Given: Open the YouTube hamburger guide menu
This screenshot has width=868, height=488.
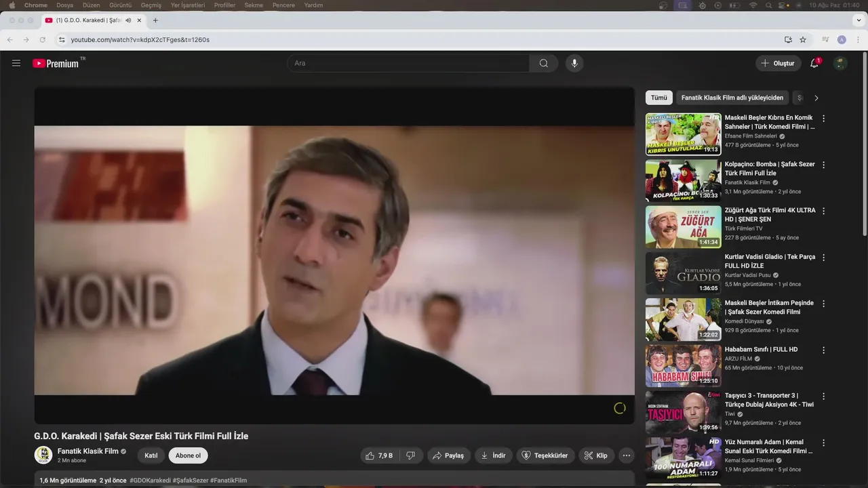Looking at the screenshot, I should click(x=16, y=63).
